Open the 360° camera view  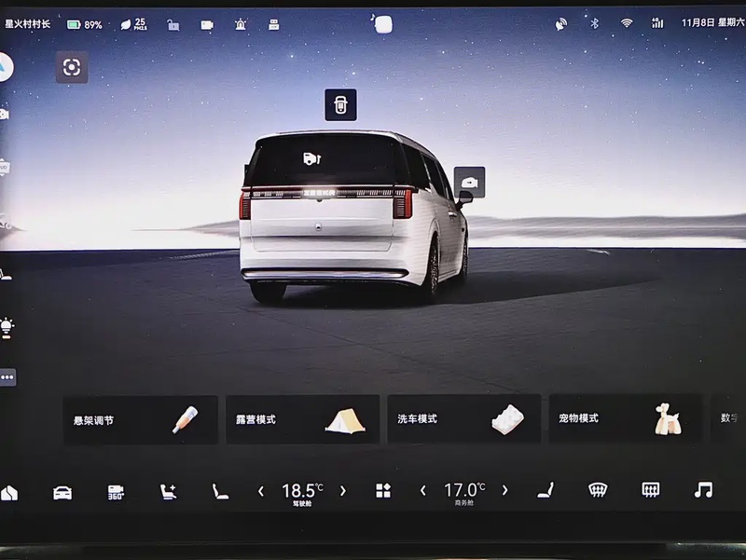click(x=116, y=491)
